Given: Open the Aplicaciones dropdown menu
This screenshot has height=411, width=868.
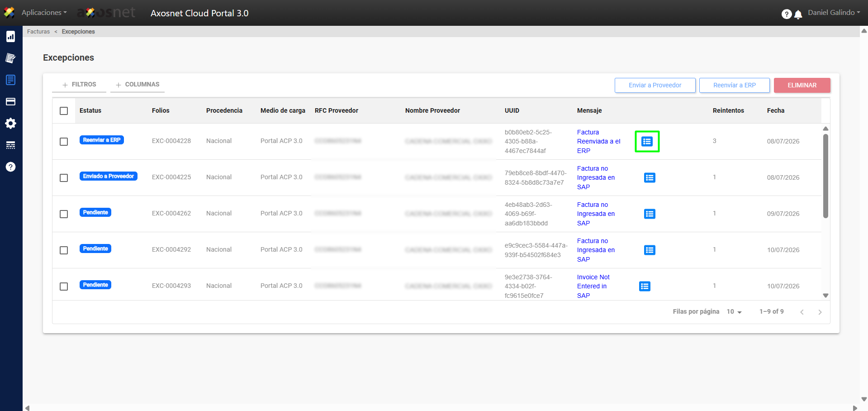Looking at the screenshot, I should click(x=44, y=13).
